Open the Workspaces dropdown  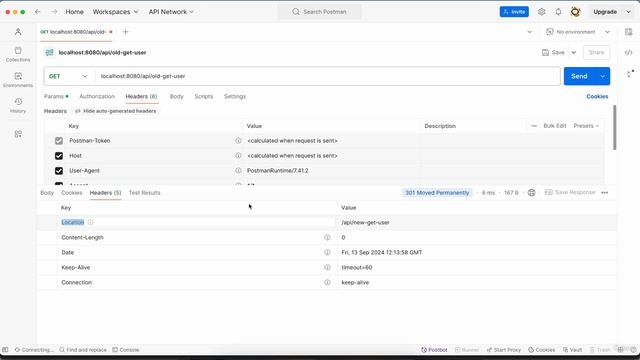115,12
